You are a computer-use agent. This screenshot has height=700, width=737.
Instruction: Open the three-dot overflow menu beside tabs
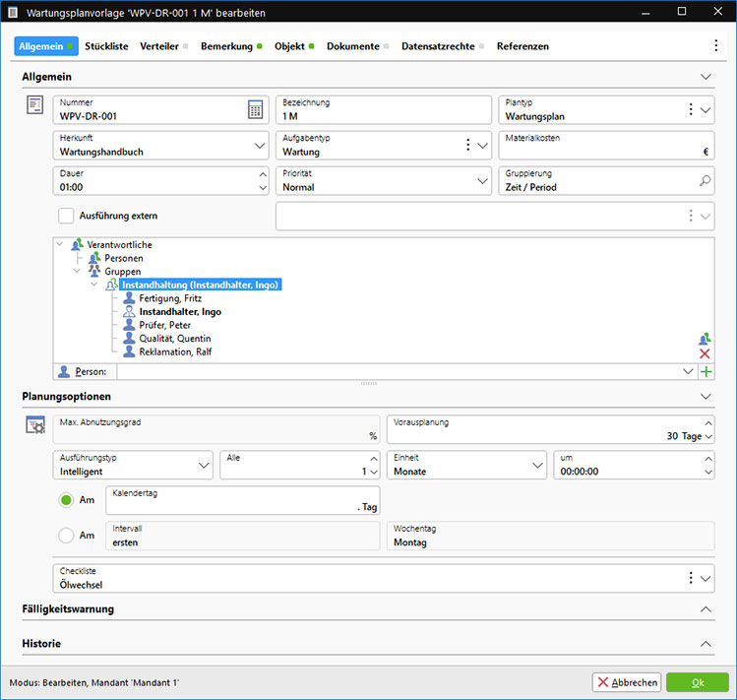click(715, 46)
